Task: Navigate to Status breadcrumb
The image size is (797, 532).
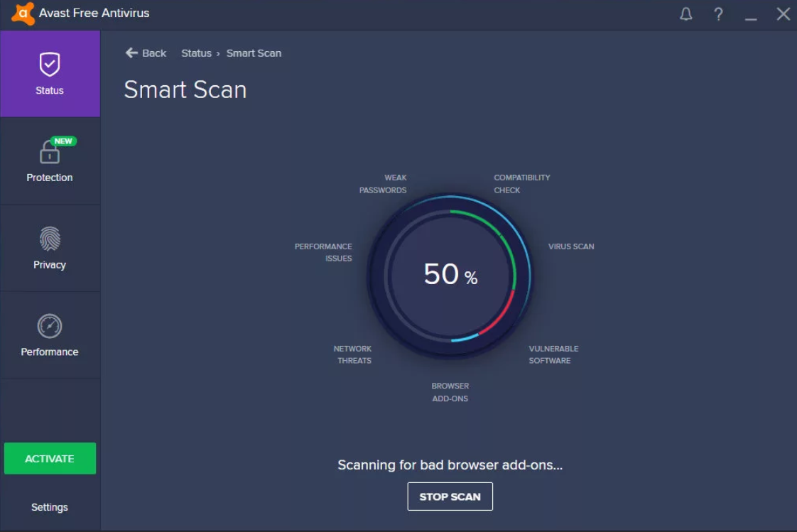Action: pyautogui.click(x=196, y=53)
